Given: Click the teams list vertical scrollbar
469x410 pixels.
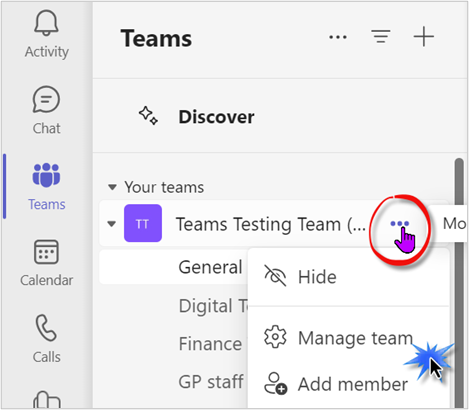Looking at the screenshot, I should 459,282.
